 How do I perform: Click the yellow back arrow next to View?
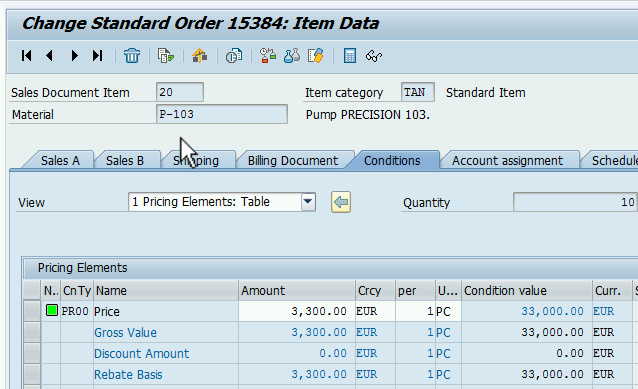[x=341, y=202]
